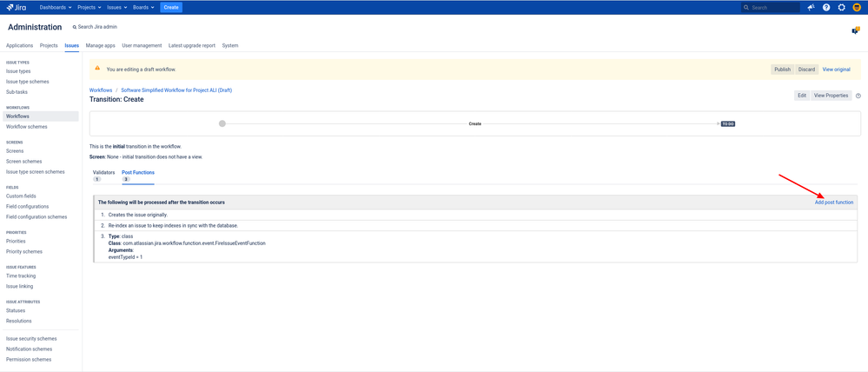Open Custom fields in sidebar
Image resolution: width=868 pixels, height=372 pixels.
(x=21, y=196)
